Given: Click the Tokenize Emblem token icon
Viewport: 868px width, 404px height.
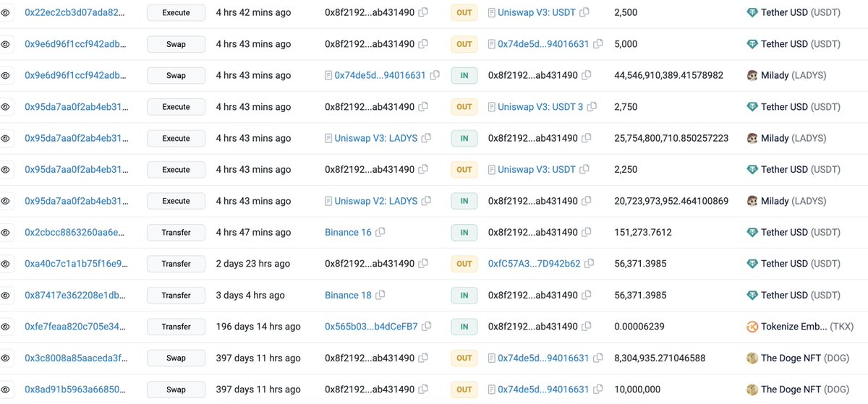Looking at the screenshot, I should click(752, 327).
